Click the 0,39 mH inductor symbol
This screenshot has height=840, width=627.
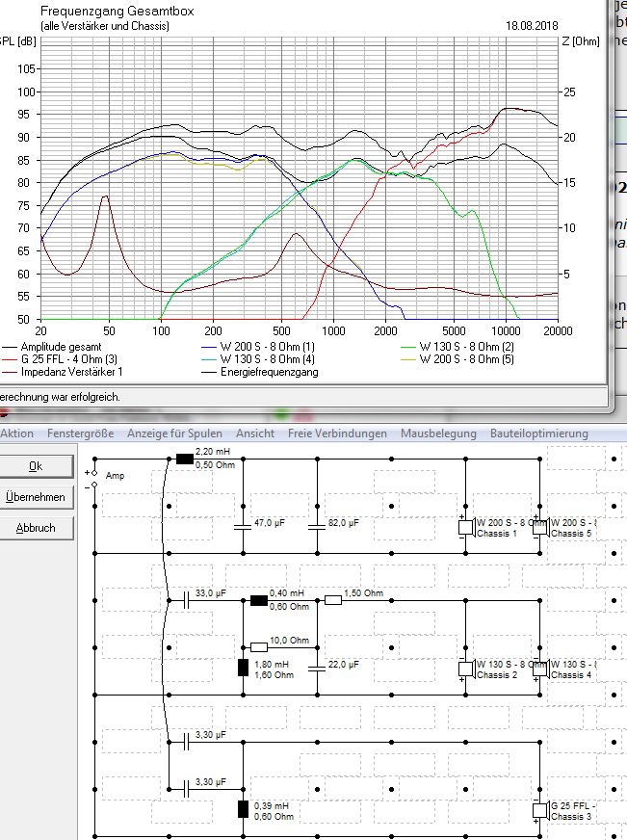[x=243, y=809]
